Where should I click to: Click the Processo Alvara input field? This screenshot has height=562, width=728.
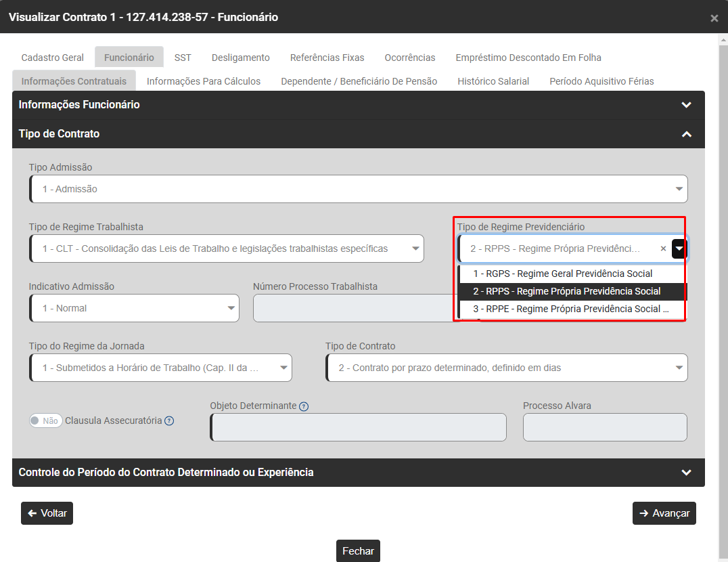(x=605, y=427)
